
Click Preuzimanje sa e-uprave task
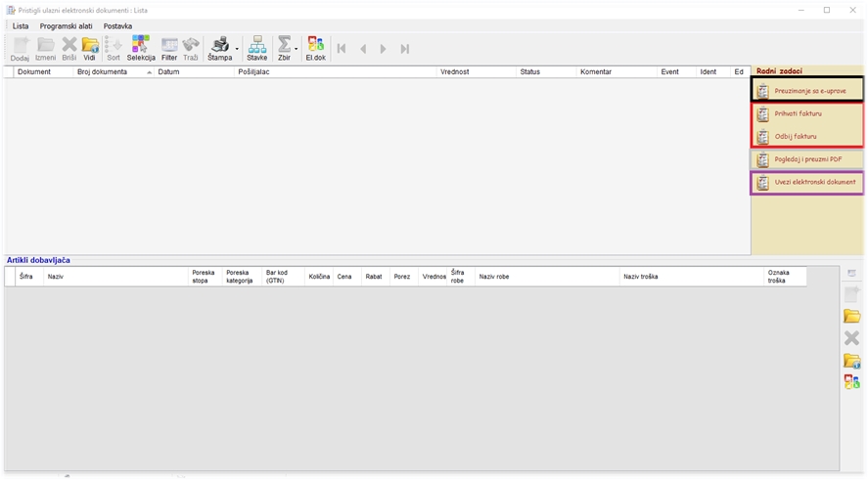tap(808, 91)
